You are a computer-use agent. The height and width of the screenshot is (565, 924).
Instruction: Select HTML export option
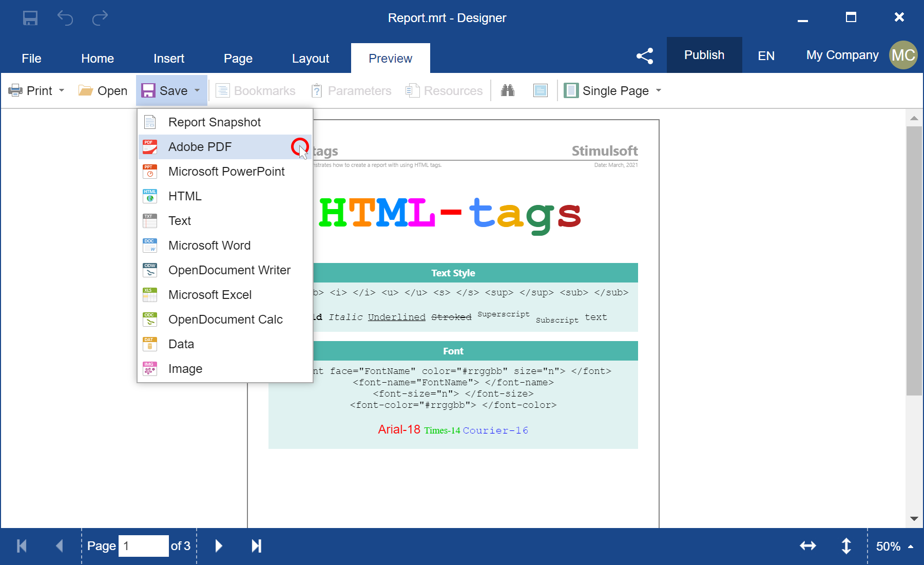pyautogui.click(x=225, y=196)
